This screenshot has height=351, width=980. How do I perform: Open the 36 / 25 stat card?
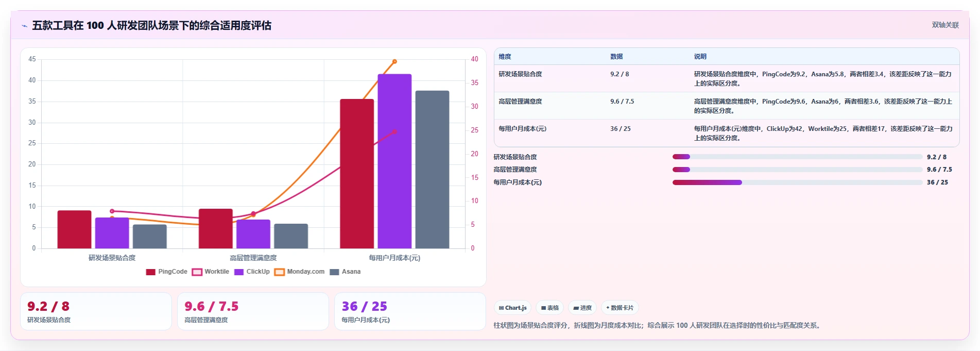pos(410,311)
